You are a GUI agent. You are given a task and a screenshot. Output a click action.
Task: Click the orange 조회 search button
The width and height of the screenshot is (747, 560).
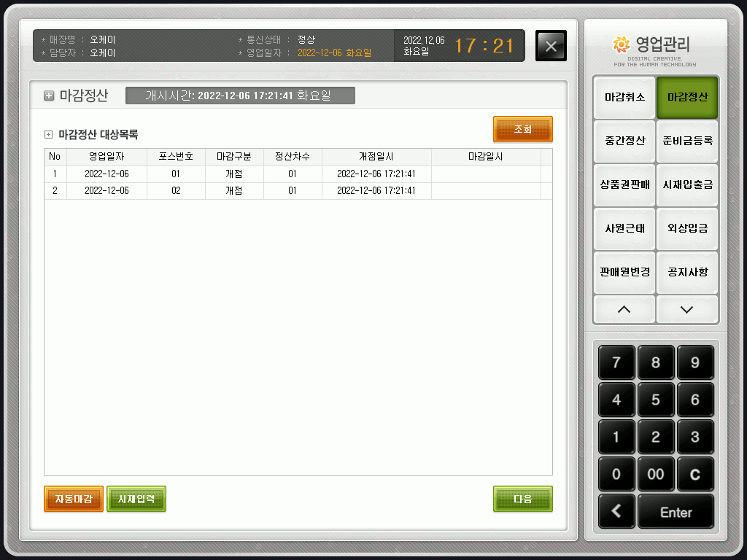(522, 129)
